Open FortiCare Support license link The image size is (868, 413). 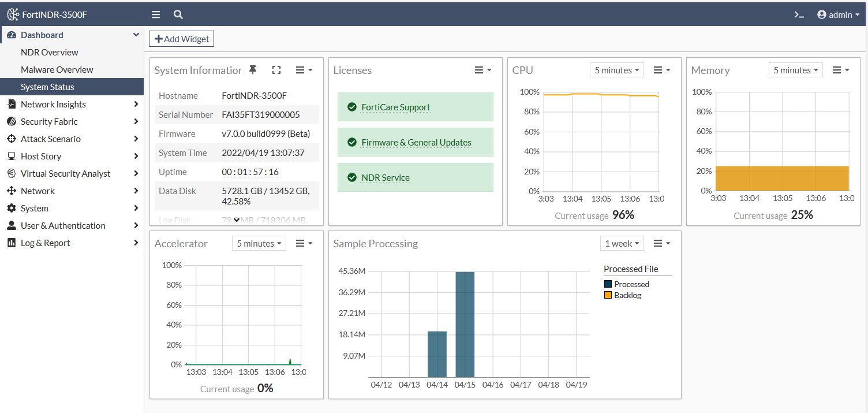(x=396, y=107)
